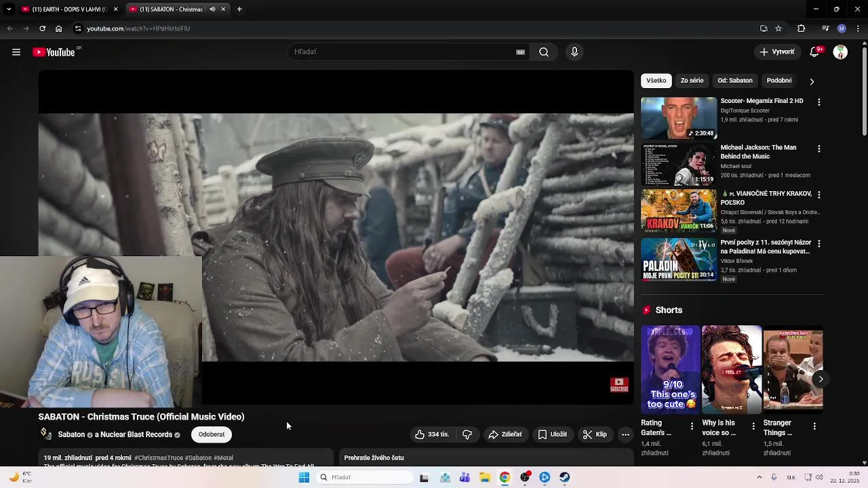Open options for Stranger Things short
The width and height of the screenshot is (868, 488).
pyautogui.click(x=814, y=426)
